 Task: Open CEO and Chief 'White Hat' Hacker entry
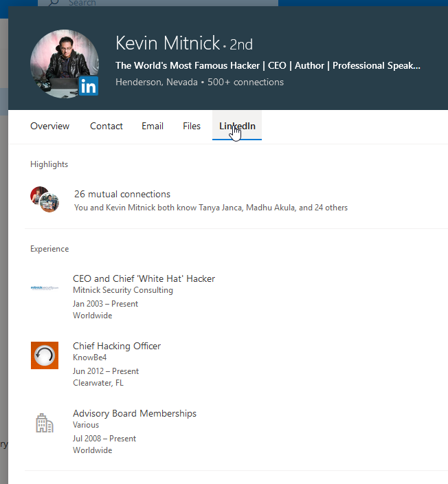click(x=144, y=278)
